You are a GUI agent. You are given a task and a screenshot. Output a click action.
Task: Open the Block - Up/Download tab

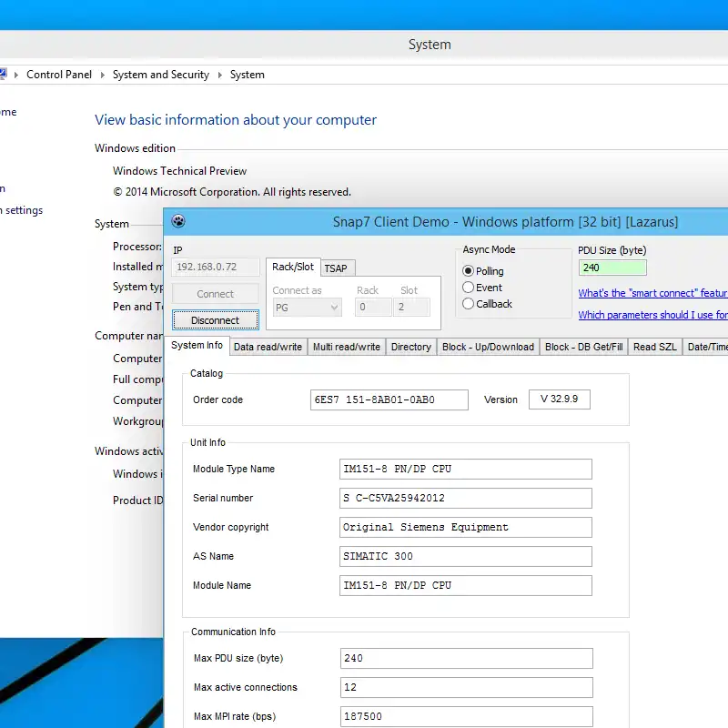488,347
